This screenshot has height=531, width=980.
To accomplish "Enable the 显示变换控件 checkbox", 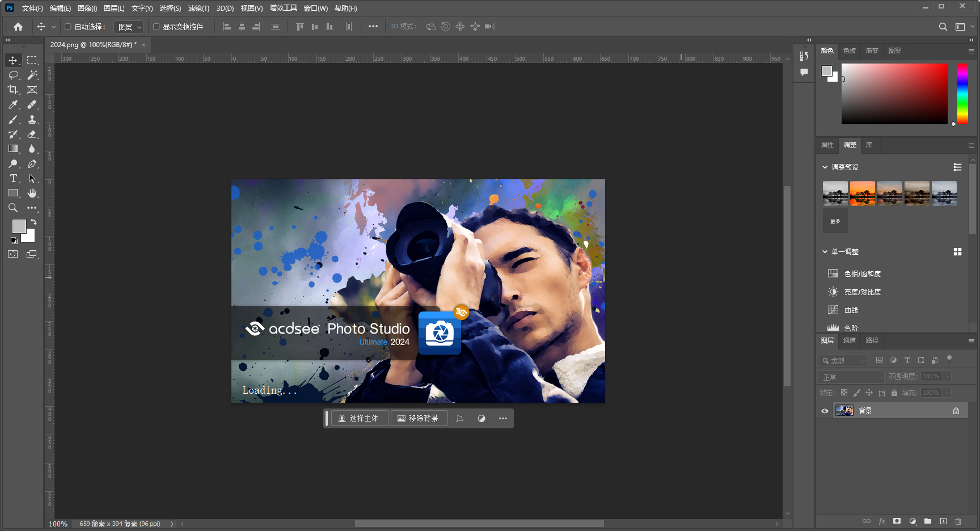I will click(x=156, y=27).
